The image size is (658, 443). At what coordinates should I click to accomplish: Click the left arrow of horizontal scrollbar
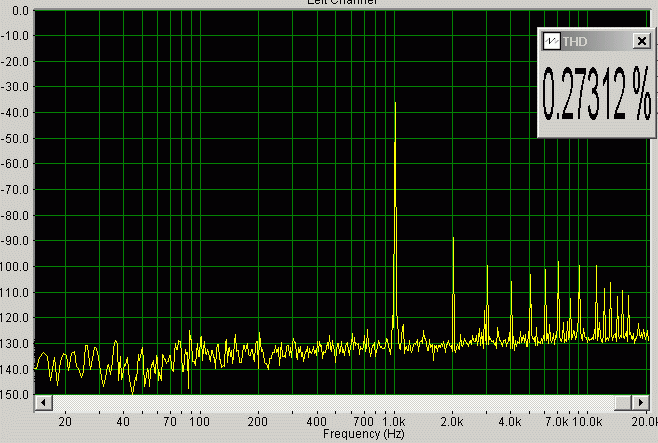coord(43,403)
